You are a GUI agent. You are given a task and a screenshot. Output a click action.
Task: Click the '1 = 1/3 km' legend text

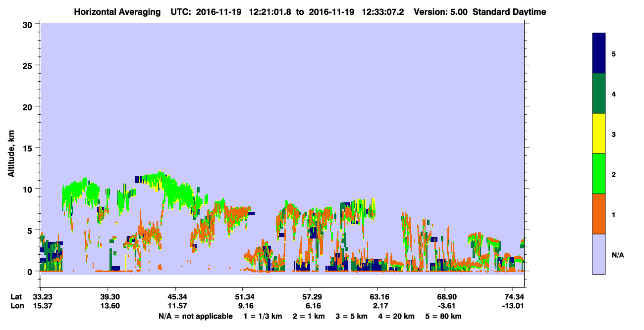click(263, 316)
